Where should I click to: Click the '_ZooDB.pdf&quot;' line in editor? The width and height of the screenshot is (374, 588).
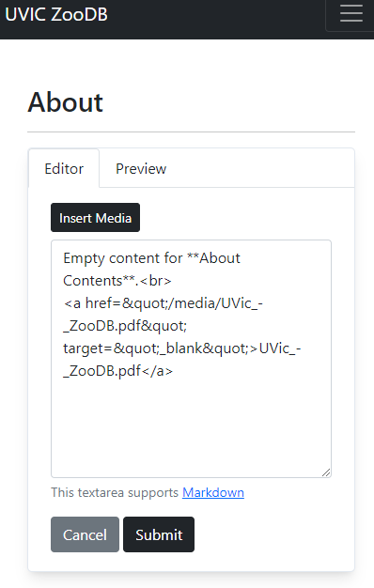pyautogui.click(x=125, y=326)
